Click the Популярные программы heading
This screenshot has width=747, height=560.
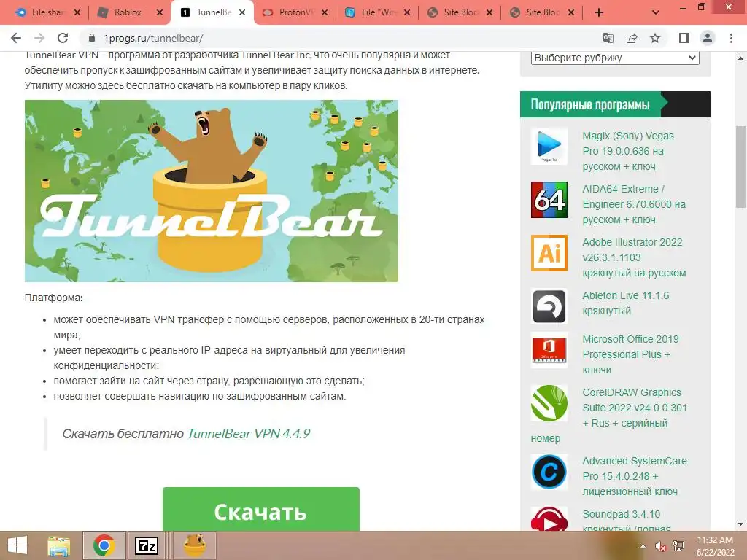(589, 104)
